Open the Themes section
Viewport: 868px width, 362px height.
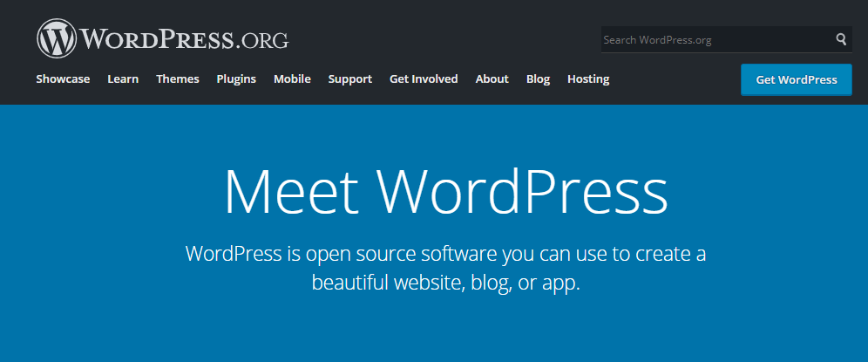178,79
